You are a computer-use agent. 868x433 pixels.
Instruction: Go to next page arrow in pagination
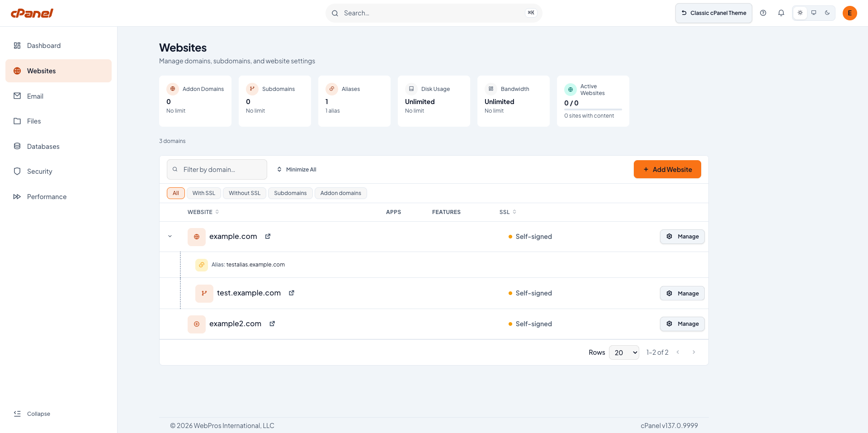[694, 352]
